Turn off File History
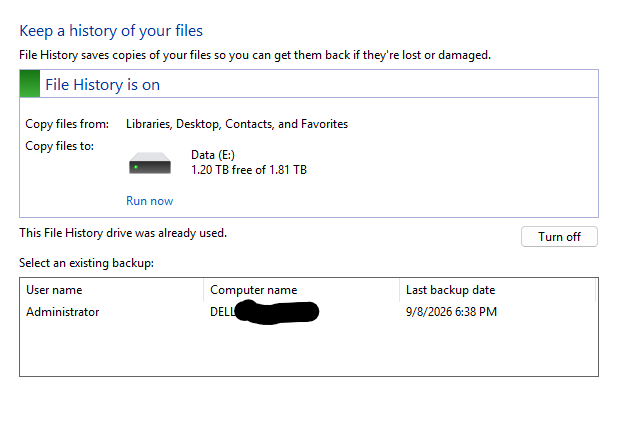Image resolution: width=625 pixels, height=423 pixels. pyautogui.click(x=559, y=237)
